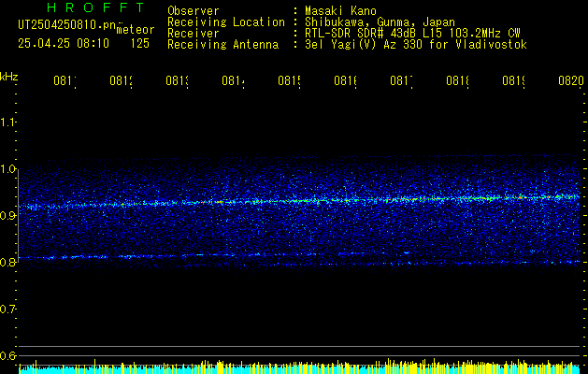Click the kHz axis unit label
This screenshot has width=588, height=374.
(x=9, y=77)
